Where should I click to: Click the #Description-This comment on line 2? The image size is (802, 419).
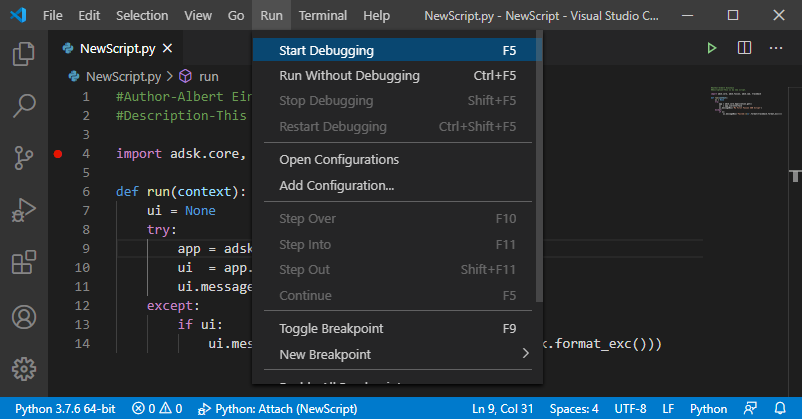[x=182, y=116]
